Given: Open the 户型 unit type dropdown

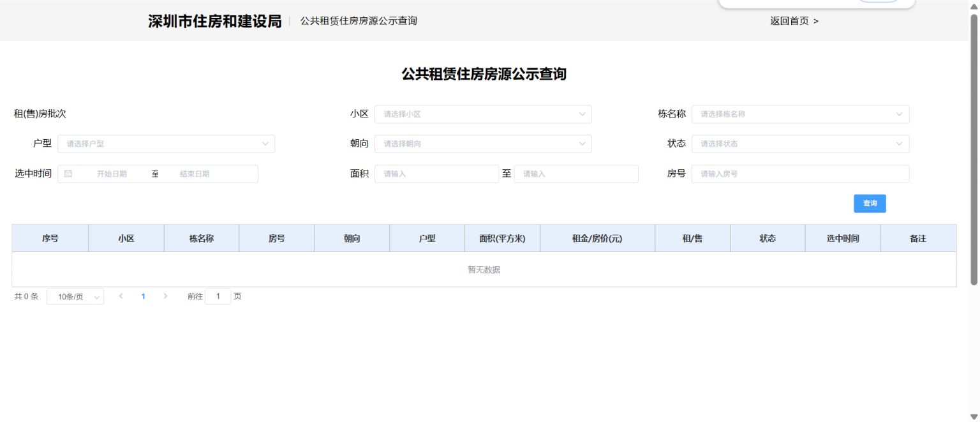Looking at the screenshot, I should tap(166, 144).
